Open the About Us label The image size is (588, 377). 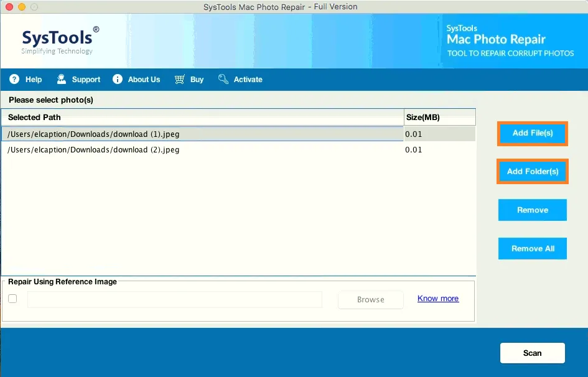(144, 80)
